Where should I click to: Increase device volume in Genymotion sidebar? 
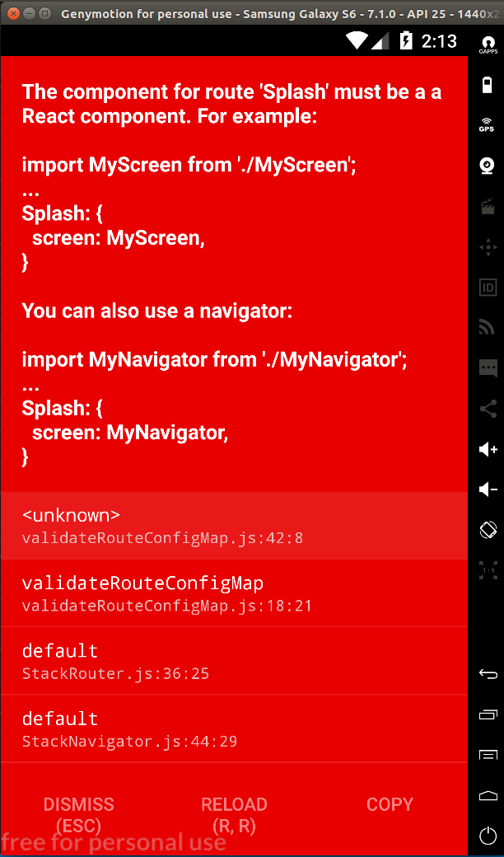click(488, 449)
